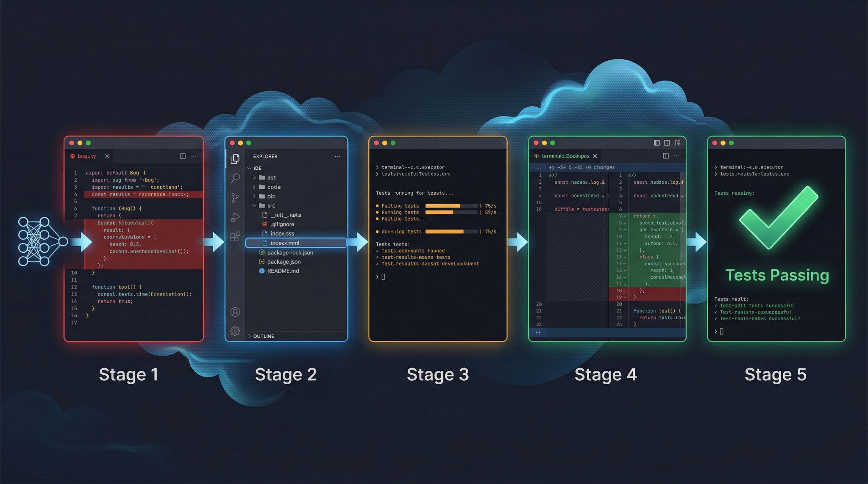The height and width of the screenshot is (484, 868).
Task: Click the Search magnifier icon in activity bar
Action: pyautogui.click(x=235, y=178)
